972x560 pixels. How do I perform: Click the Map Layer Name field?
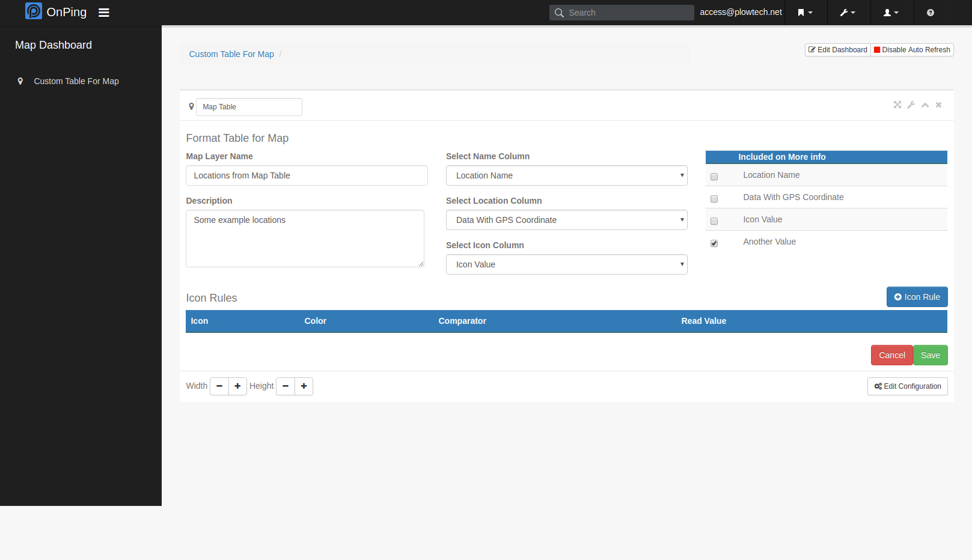click(307, 175)
